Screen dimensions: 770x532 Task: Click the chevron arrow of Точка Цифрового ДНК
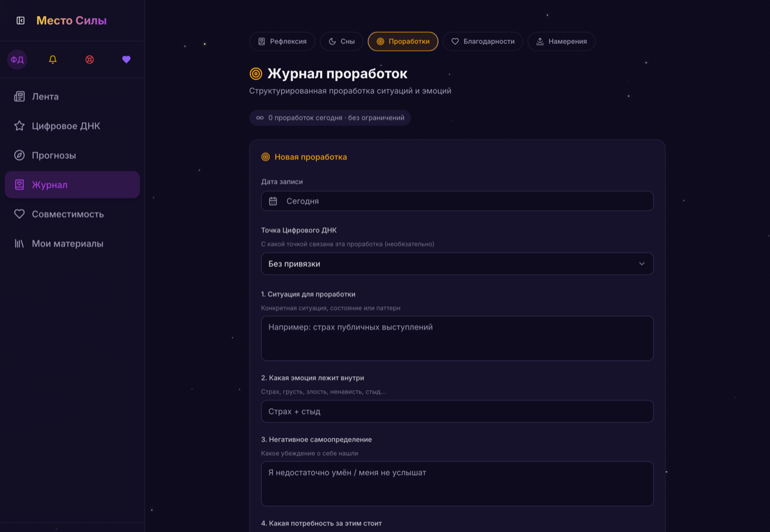[x=642, y=264]
